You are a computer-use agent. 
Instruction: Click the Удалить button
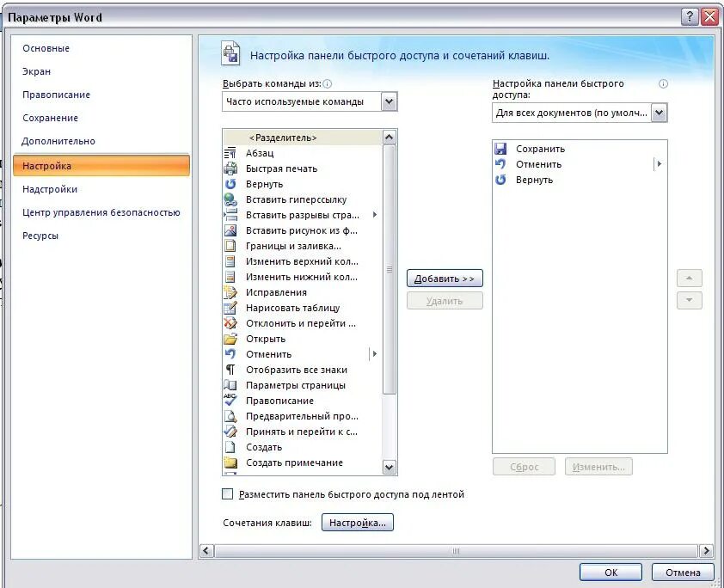pyautogui.click(x=445, y=301)
